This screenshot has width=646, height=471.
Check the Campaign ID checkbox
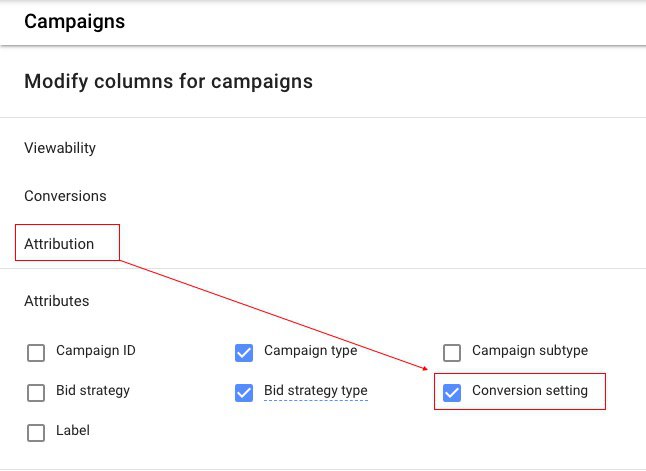point(36,352)
